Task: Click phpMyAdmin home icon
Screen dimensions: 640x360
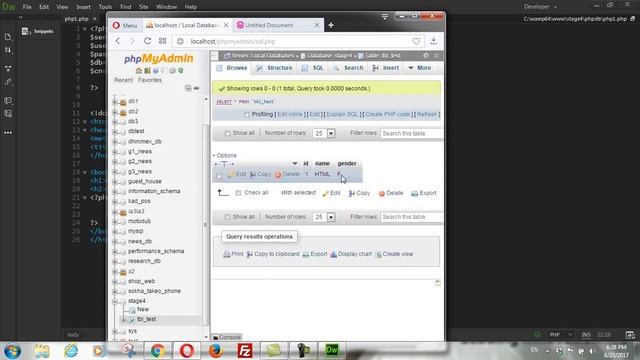Action: coord(139,71)
